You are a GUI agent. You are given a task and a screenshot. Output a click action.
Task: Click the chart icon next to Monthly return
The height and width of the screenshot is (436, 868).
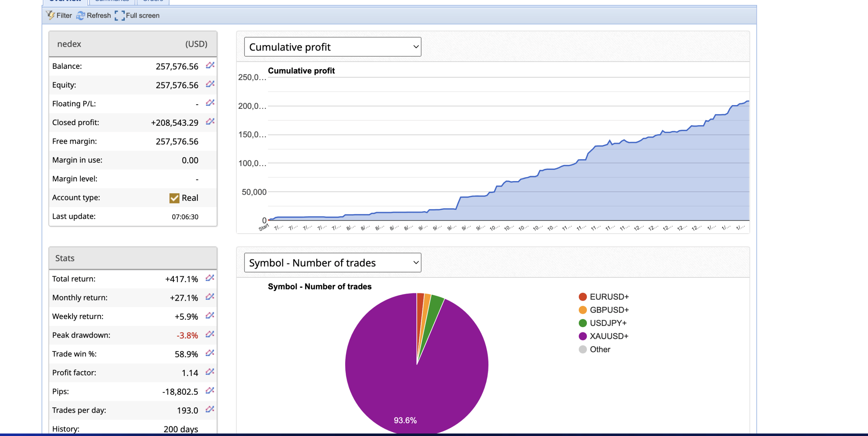pos(210,297)
